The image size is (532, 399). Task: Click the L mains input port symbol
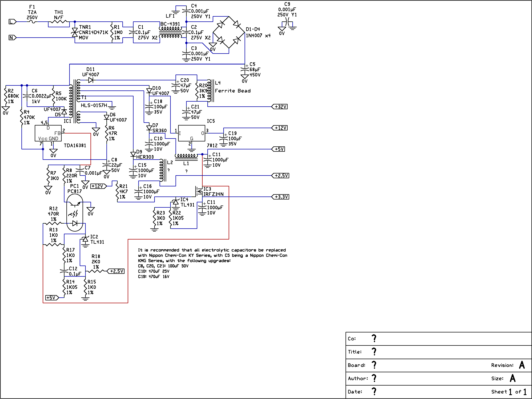(x=13, y=22)
